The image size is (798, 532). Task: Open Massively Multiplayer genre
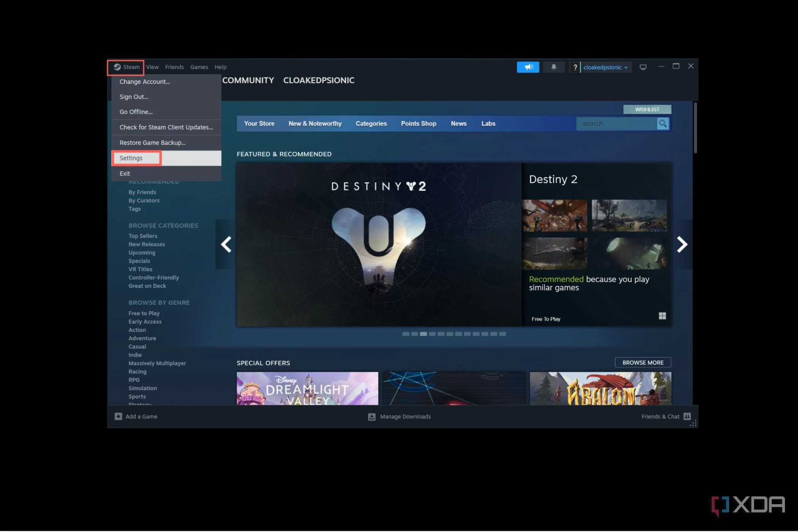157,363
